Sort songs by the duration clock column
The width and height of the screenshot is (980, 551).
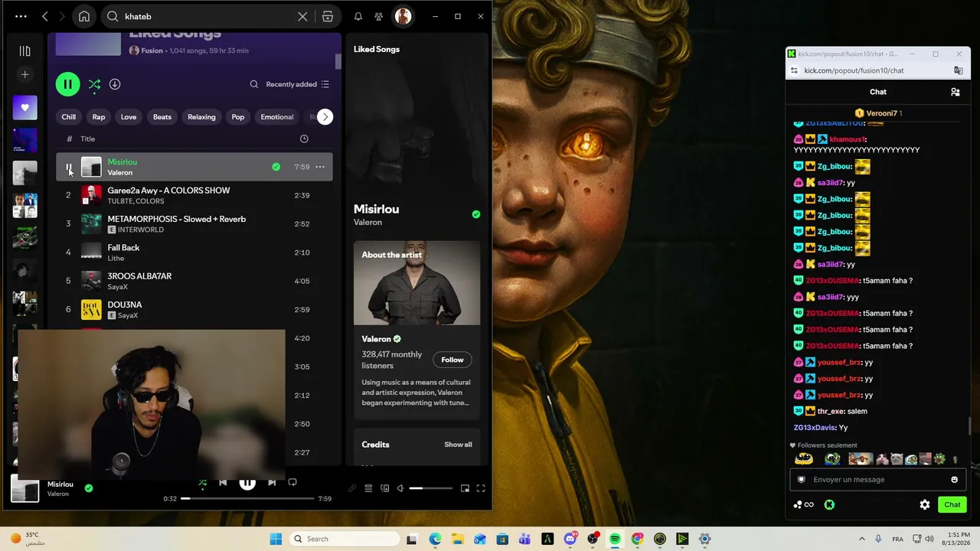[x=304, y=139]
